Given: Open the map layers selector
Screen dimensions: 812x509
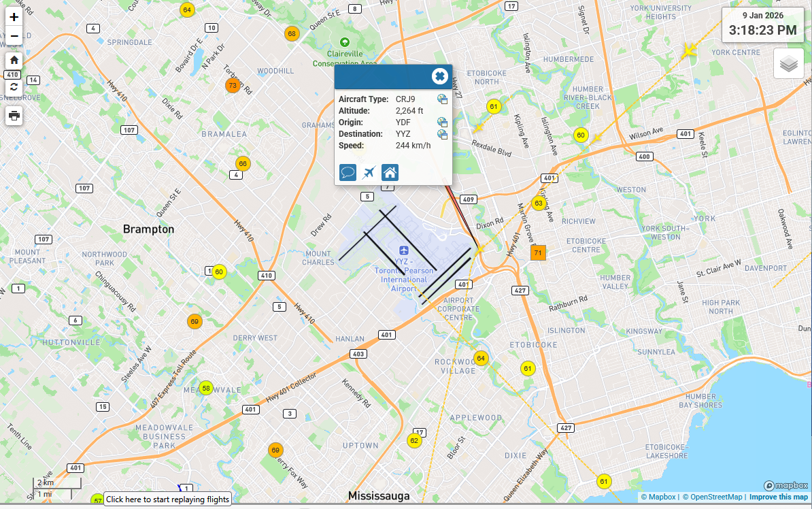Looking at the screenshot, I should tap(788, 64).
